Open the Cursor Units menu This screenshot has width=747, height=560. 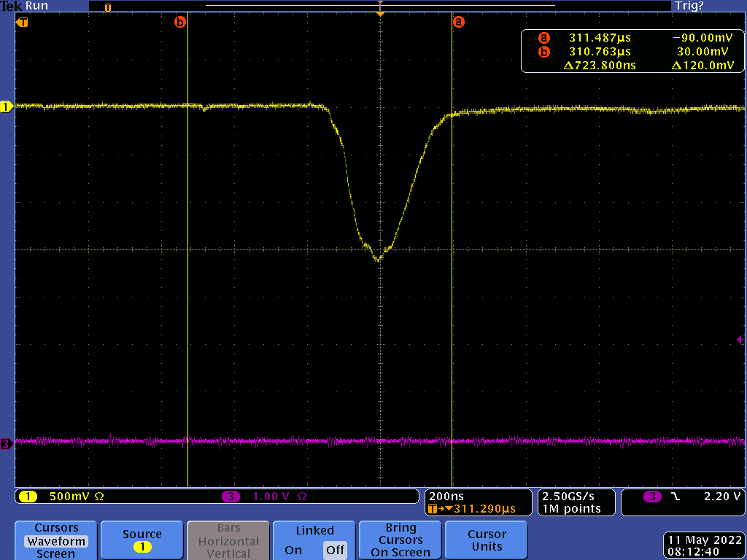point(487,540)
